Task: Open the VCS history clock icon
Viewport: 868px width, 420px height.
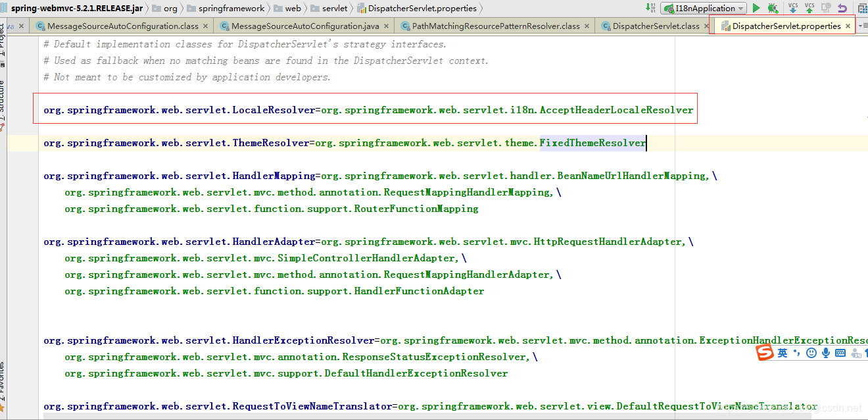Action: (x=826, y=8)
